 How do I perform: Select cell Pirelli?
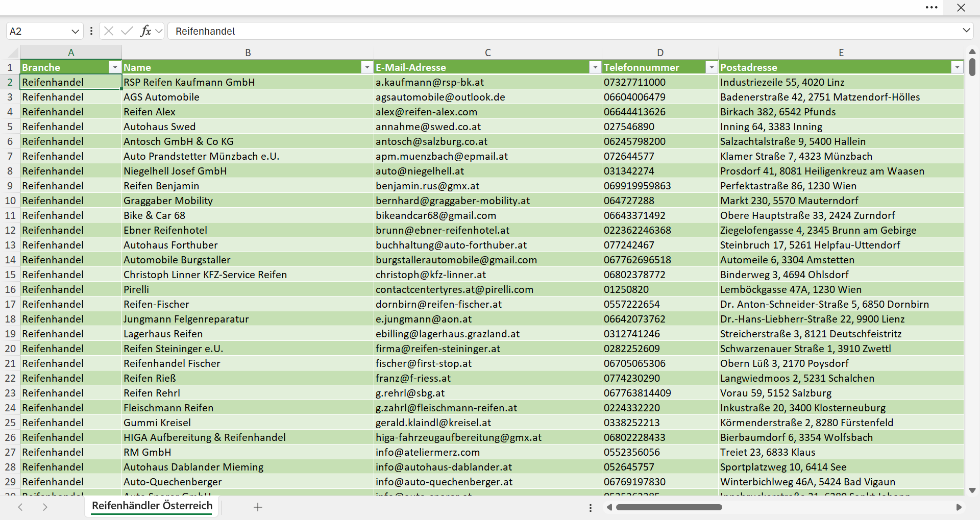(248, 289)
